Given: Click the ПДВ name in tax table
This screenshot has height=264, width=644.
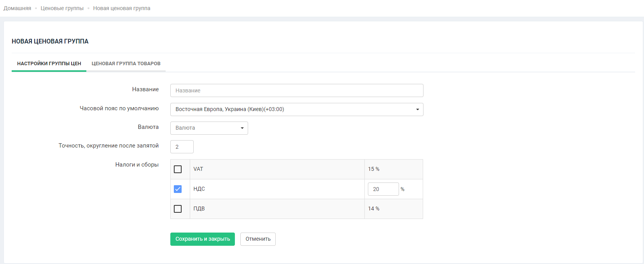Looking at the screenshot, I should (199, 209).
